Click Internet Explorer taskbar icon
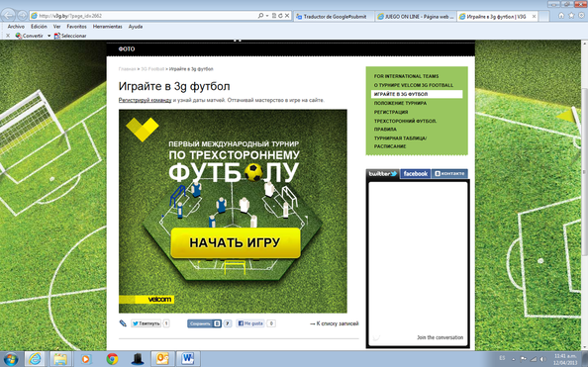Image resolution: width=588 pixels, height=367 pixels. [x=36, y=359]
